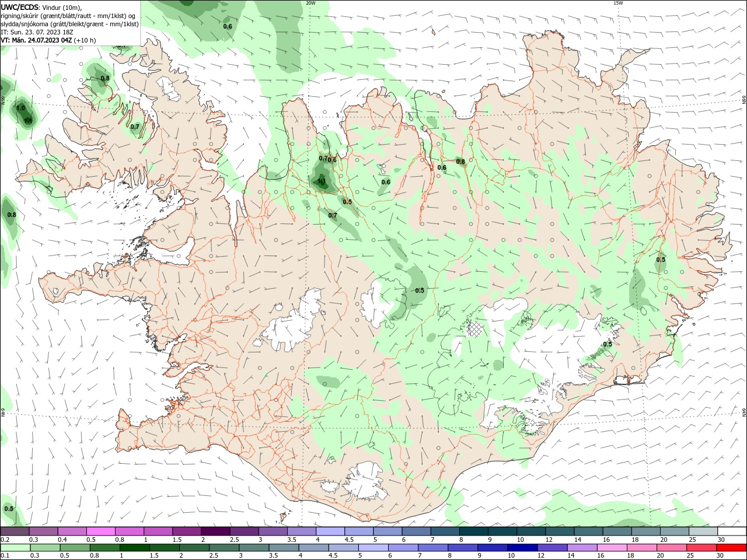Click the 20W longitude label at top

tap(310, 3)
